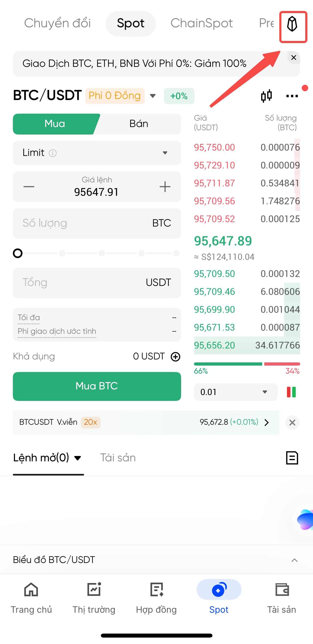313x644 pixels.
Task: Open the order history document icon
Action: click(292, 458)
